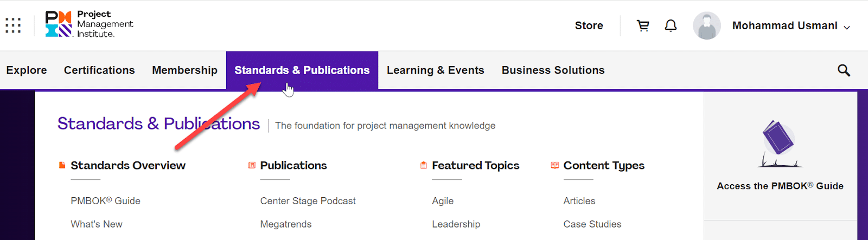Open the search magnifier icon

click(x=844, y=70)
